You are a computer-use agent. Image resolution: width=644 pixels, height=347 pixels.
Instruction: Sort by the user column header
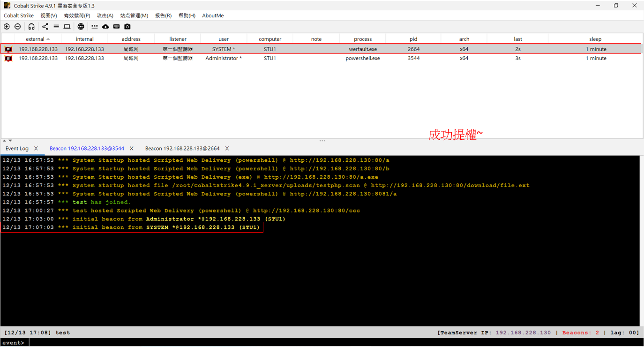[x=224, y=39]
